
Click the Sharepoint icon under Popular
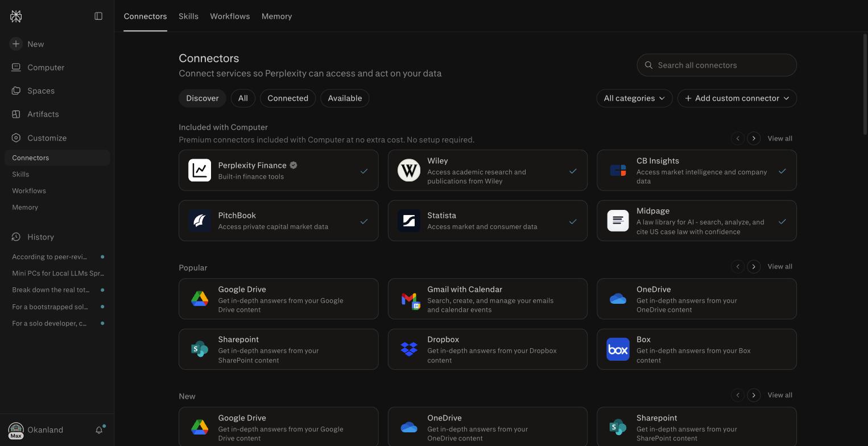pos(200,349)
